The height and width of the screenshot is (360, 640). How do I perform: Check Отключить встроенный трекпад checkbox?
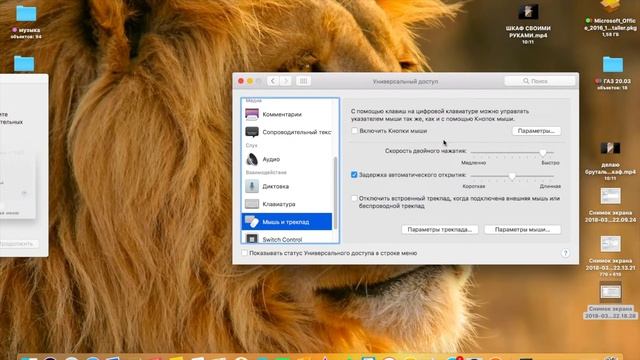click(x=354, y=198)
